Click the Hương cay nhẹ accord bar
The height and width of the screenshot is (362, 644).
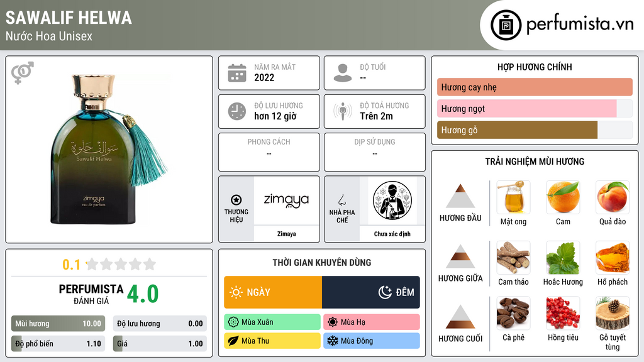535,87
